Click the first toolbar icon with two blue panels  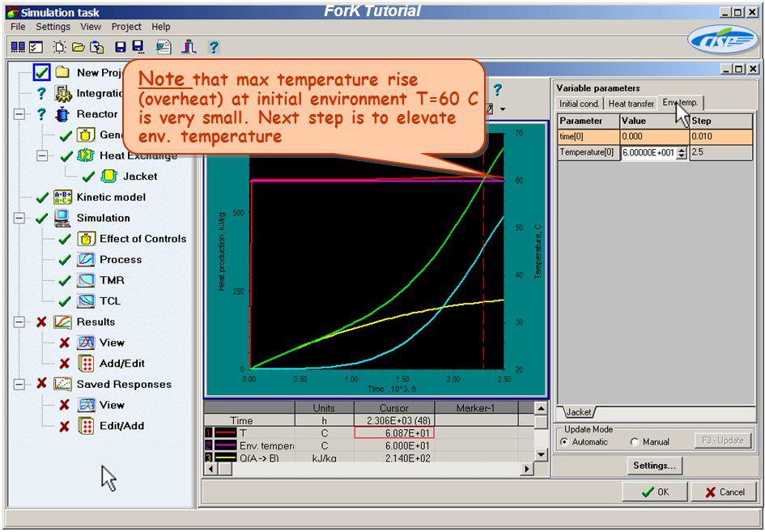[x=18, y=47]
